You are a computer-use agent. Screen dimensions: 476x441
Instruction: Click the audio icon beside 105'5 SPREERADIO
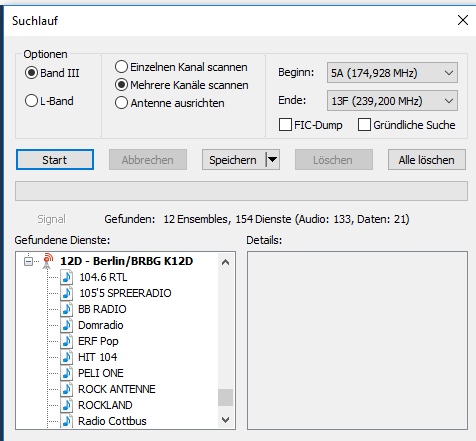click(67, 293)
